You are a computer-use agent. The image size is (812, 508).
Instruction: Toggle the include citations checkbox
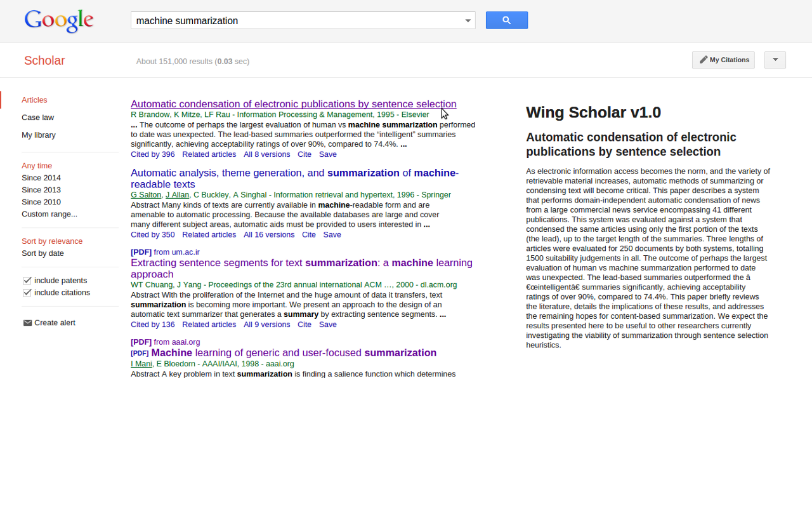27,293
